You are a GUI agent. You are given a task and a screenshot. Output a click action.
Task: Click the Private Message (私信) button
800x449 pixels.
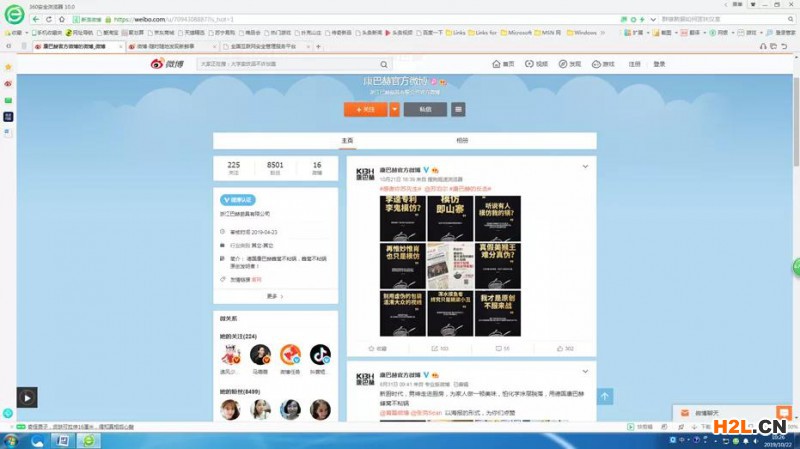(x=425, y=109)
